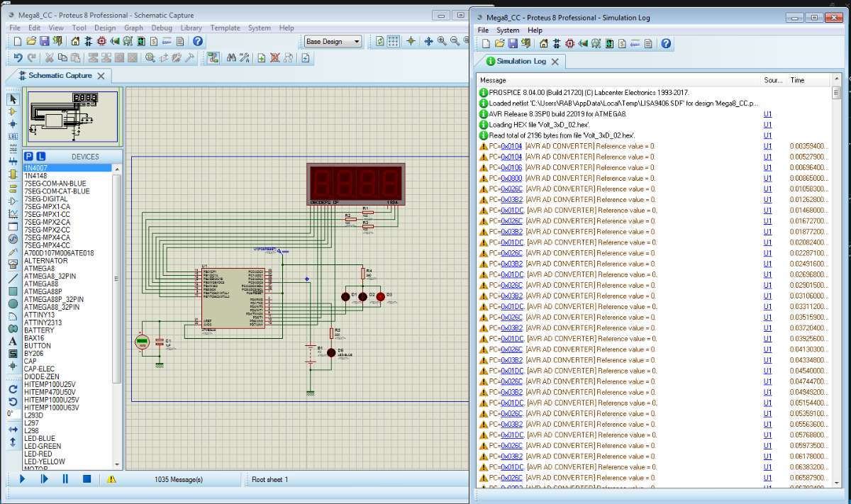Click the Cut scissors icon
Viewport: 851px width, 504px height.
click(x=49, y=58)
